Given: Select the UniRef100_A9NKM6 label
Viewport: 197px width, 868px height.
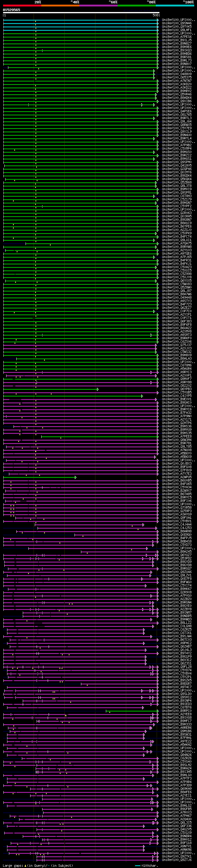Looking at the screenshot, I should (177, 850).
